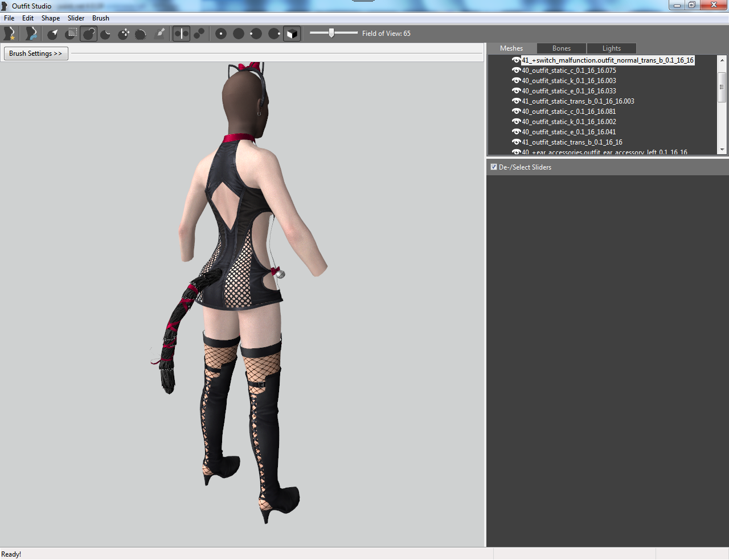Toggle visibility of 40_outfit_static_c_0.1_16_16.081
The height and width of the screenshot is (560, 729).
pos(516,112)
